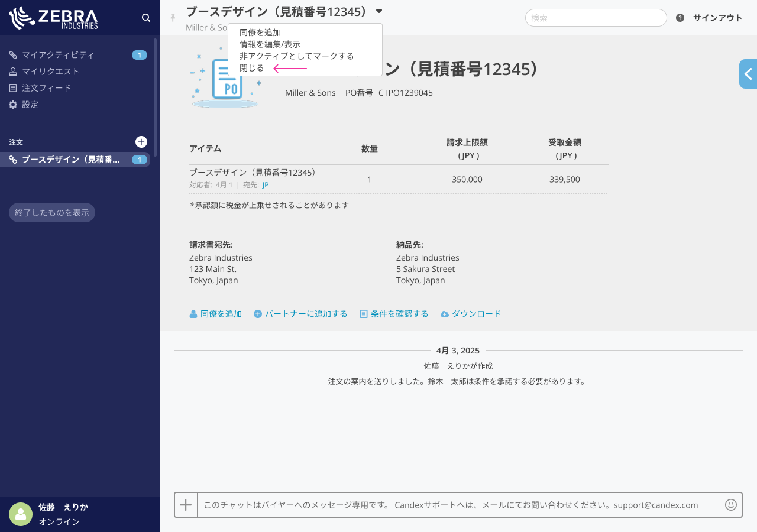Open the help question mark icon
The width and height of the screenshot is (757, 532).
680,18
